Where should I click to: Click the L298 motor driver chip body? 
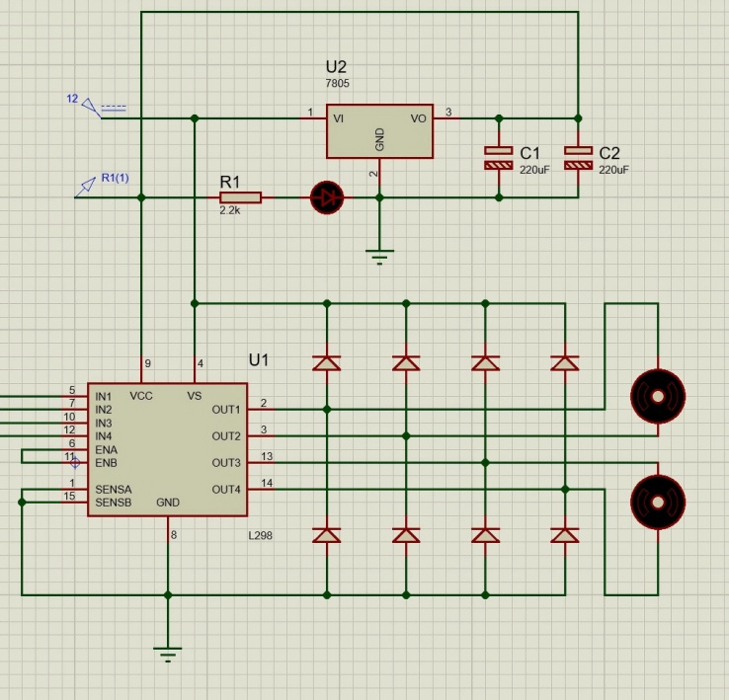tap(168, 449)
